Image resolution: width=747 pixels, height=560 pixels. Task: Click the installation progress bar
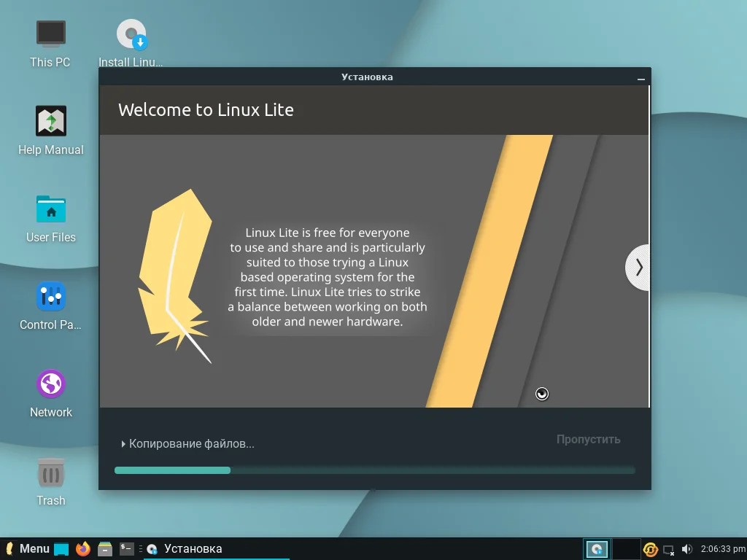[x=373, y=470]
